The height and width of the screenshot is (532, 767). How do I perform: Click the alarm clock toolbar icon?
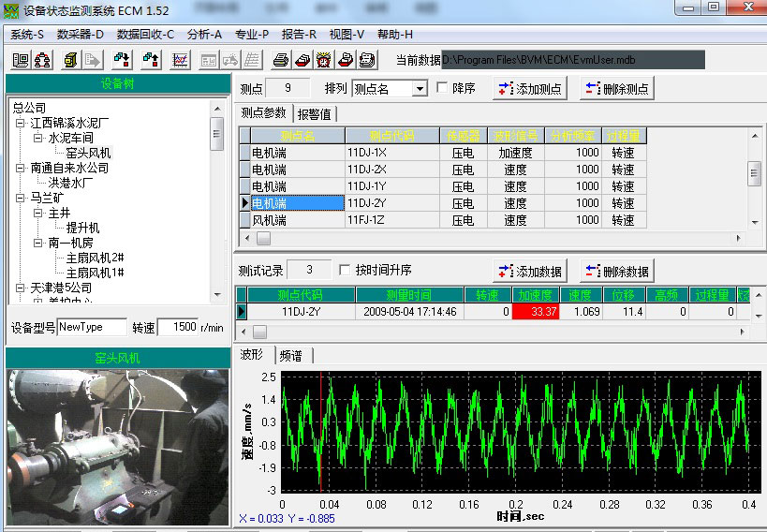tap(324, 60)
